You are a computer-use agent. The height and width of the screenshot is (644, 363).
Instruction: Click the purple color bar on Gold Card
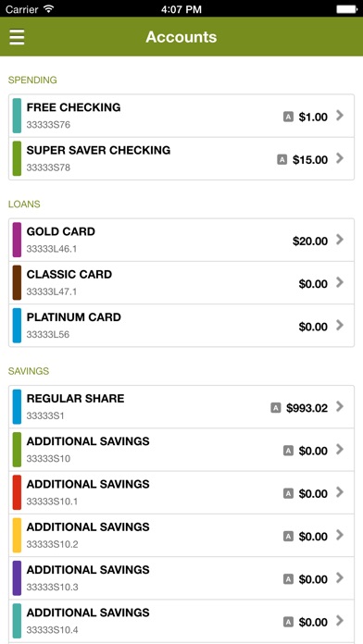click(x=17, y=240)
